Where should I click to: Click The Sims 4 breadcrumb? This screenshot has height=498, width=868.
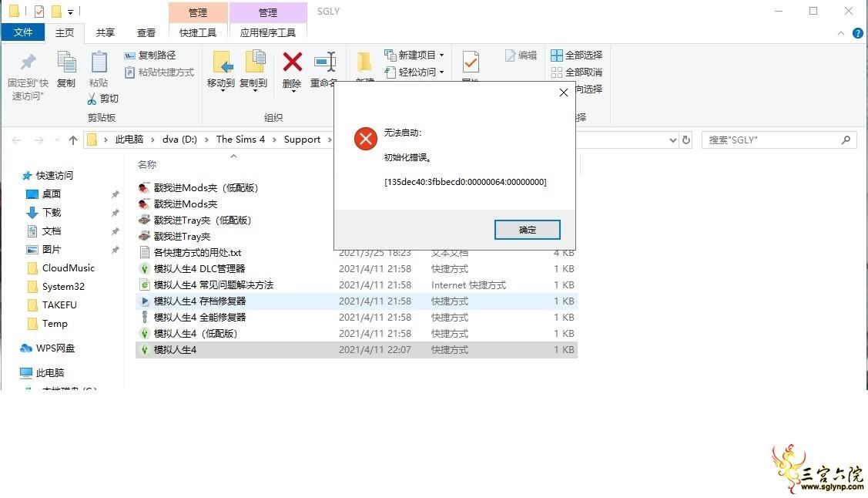pos(241,140)
